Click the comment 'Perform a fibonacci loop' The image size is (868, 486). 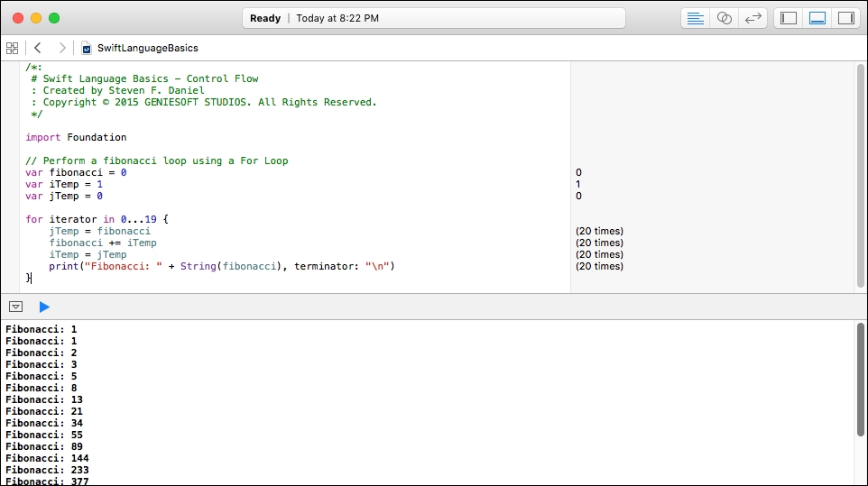click(x=157, y=160)
